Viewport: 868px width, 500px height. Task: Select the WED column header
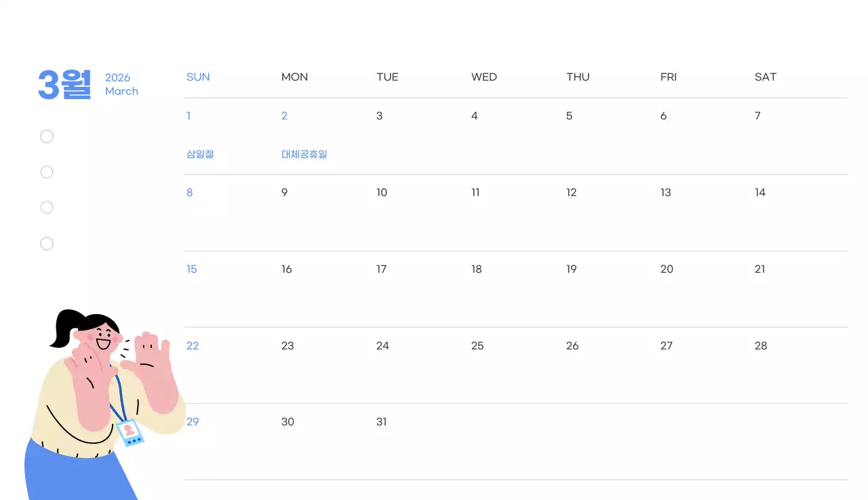(x=484, y=77)
